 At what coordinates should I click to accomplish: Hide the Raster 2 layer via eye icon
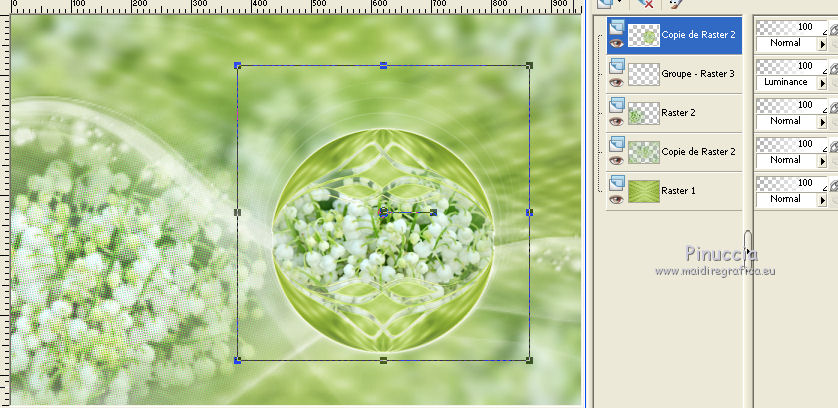pos(617,121)
